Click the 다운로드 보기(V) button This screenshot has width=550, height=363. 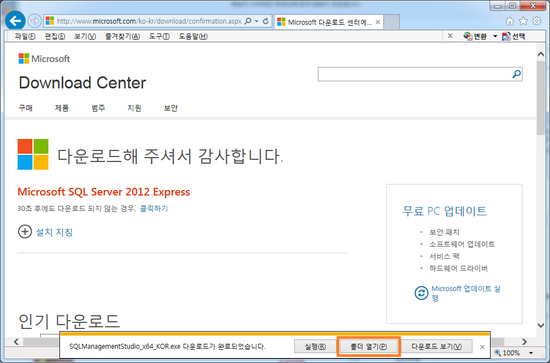[436, 347]
